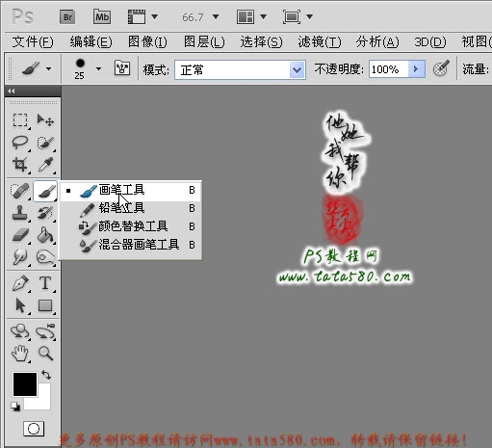
Task: Select the Zoom tool
Action: [45, 353]
